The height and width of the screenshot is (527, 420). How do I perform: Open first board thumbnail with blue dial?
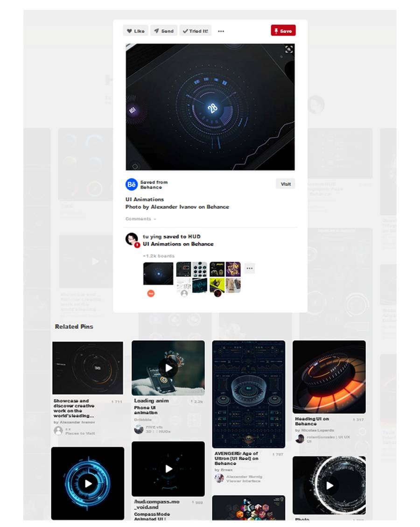click(158, 274)
